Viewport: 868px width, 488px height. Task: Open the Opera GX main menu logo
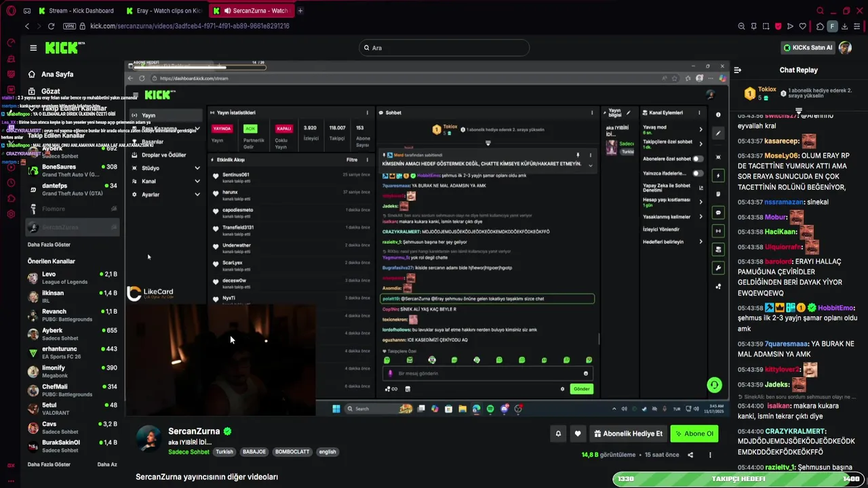coord(11,11)
